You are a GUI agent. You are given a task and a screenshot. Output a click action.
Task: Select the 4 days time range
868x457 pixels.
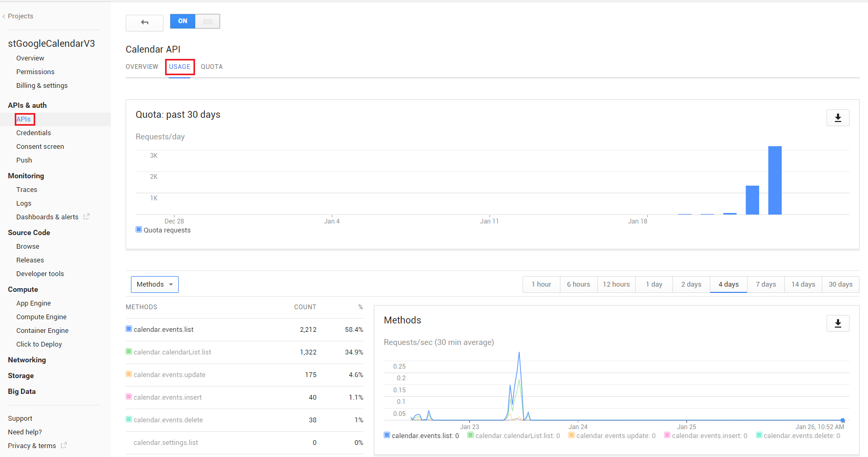pyautogui.click(x=729, y=285)
